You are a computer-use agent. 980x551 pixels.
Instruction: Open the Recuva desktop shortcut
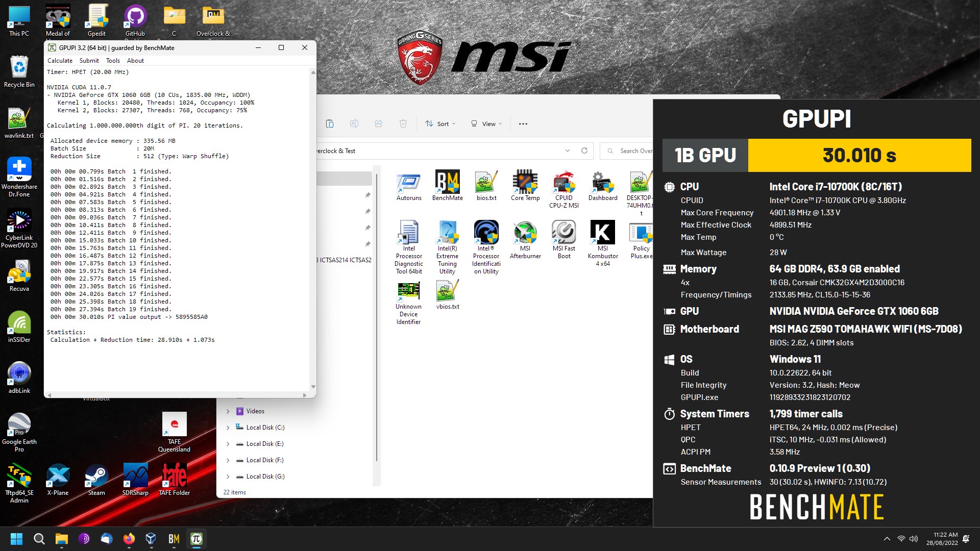pos(19,276)
